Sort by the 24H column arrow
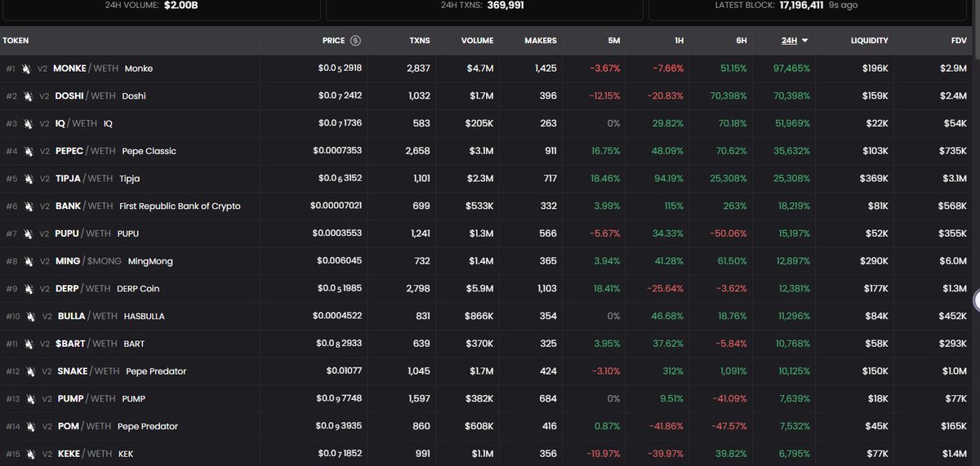This screenshot has width=980, height=466. (x=805, y=40)
